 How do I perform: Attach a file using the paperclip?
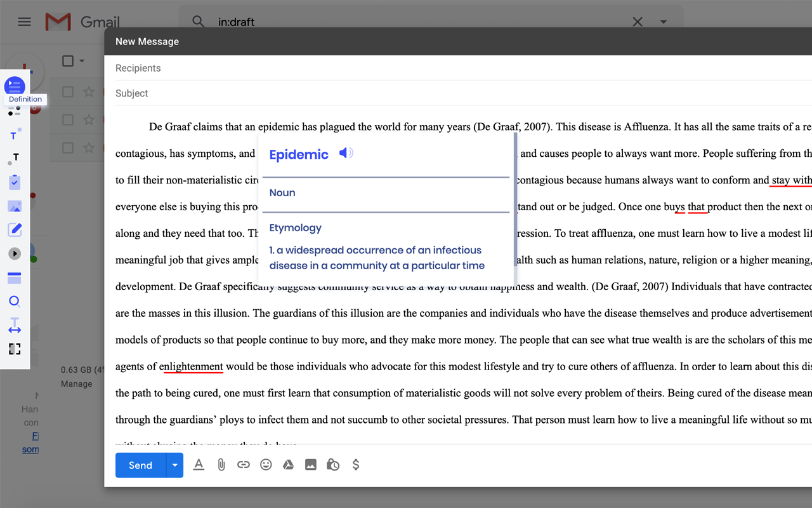(x=221, y=464)
